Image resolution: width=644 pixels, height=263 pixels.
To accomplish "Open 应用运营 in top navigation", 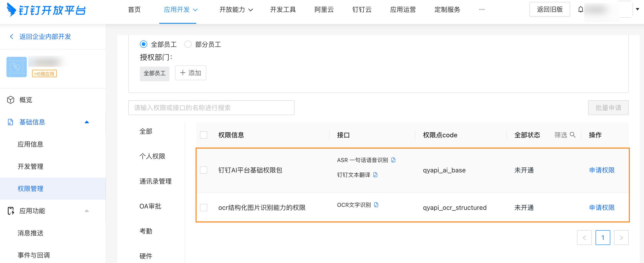I will 403,9.
